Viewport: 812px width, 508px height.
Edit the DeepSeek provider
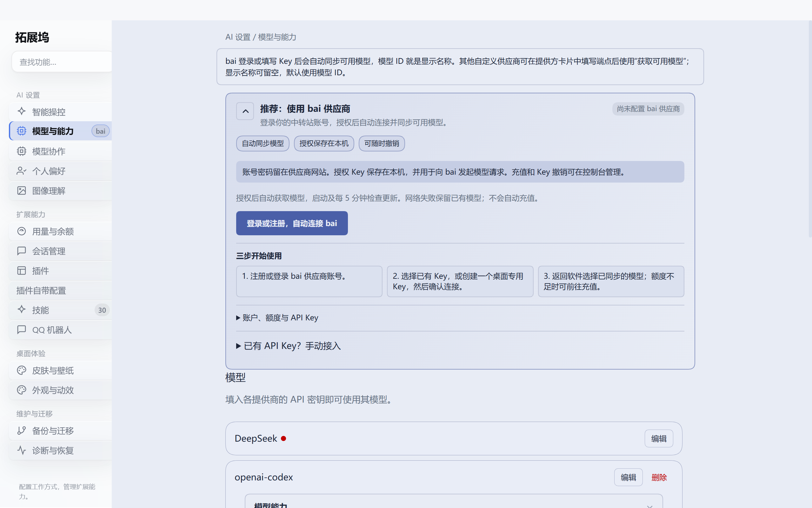click(x=659, y=438)
